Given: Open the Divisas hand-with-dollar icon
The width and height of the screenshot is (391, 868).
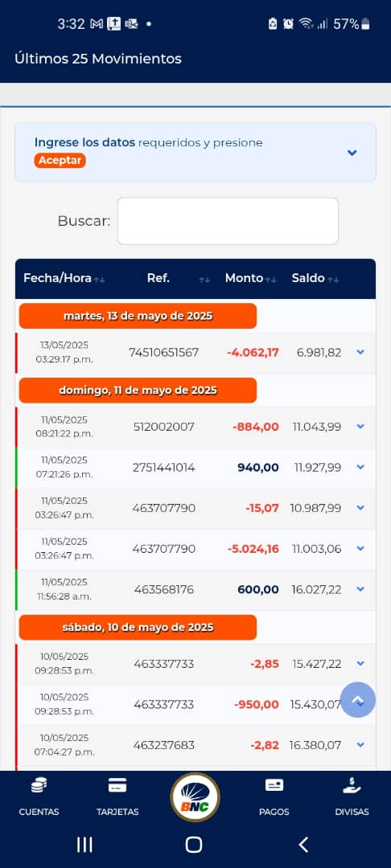Looking at the screenshot, I should 352,785.
